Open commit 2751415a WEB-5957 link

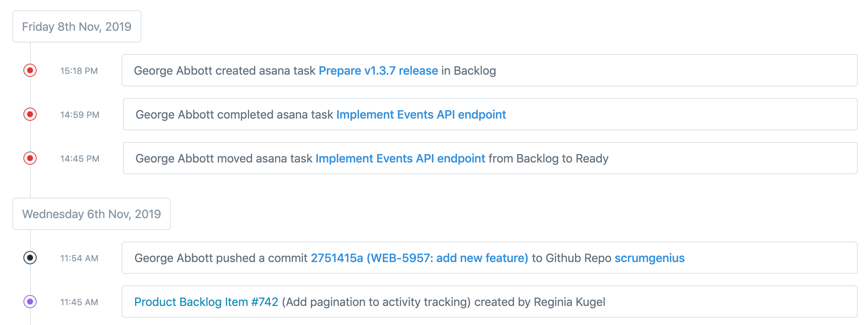(x=419, y=258)
